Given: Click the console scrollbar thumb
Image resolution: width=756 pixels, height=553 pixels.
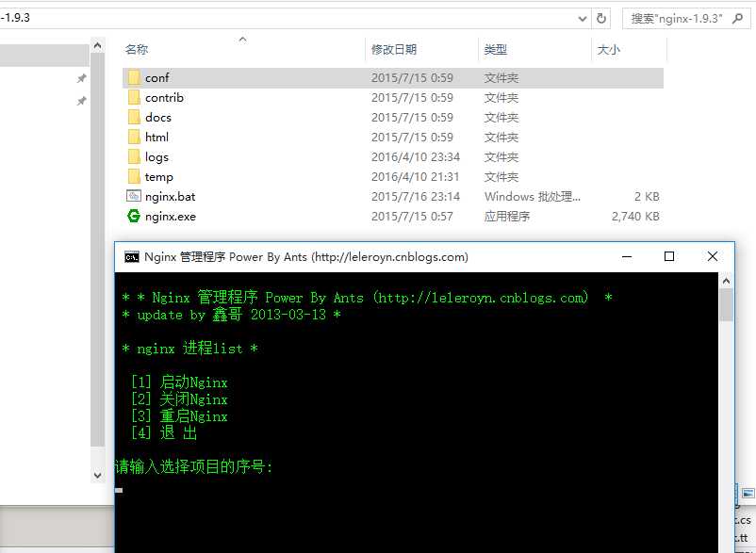Looking at the screenshot, I should [x=726, y=305].
